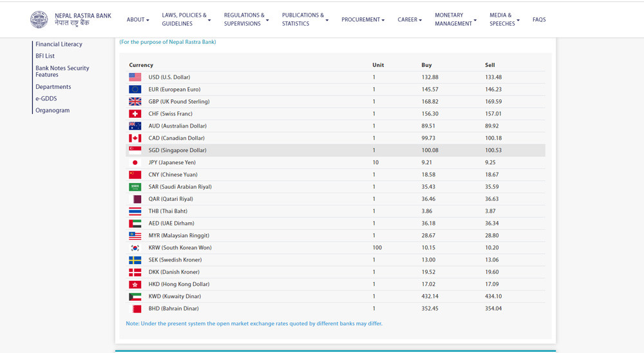Click the EUR buy rate 145.57

[430, 90]
